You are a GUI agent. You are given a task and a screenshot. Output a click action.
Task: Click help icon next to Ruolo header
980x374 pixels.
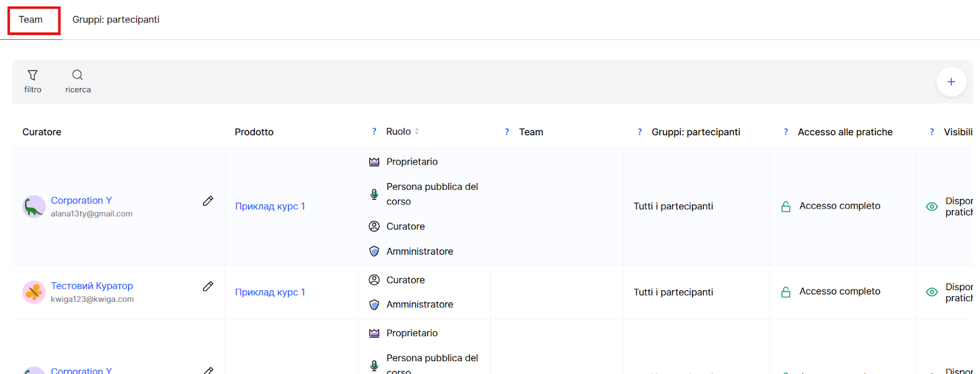pos(374,132)
